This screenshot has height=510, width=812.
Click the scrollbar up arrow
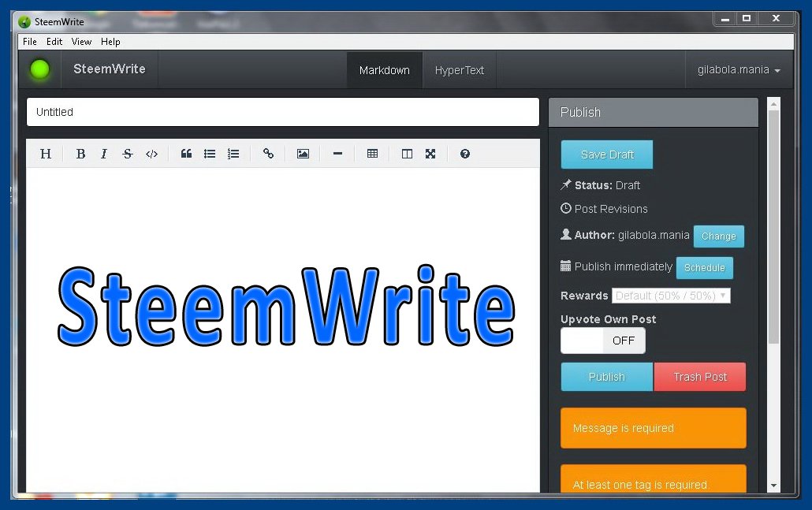click(x=773, y=104)
